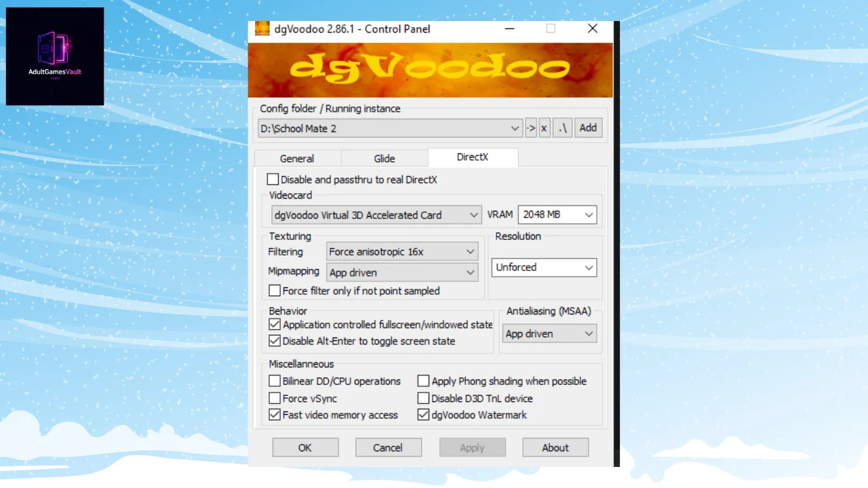Image resolution: width=868 pixels, height=488 pixels.
Task: Click the 'Texturing' group label
Action: click(290, 237)
